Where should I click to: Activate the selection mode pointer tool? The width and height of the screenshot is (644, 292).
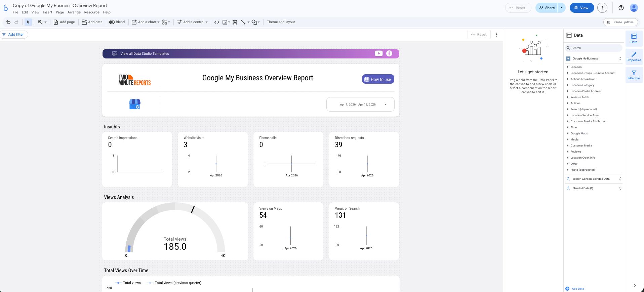(x=28, y=22)
